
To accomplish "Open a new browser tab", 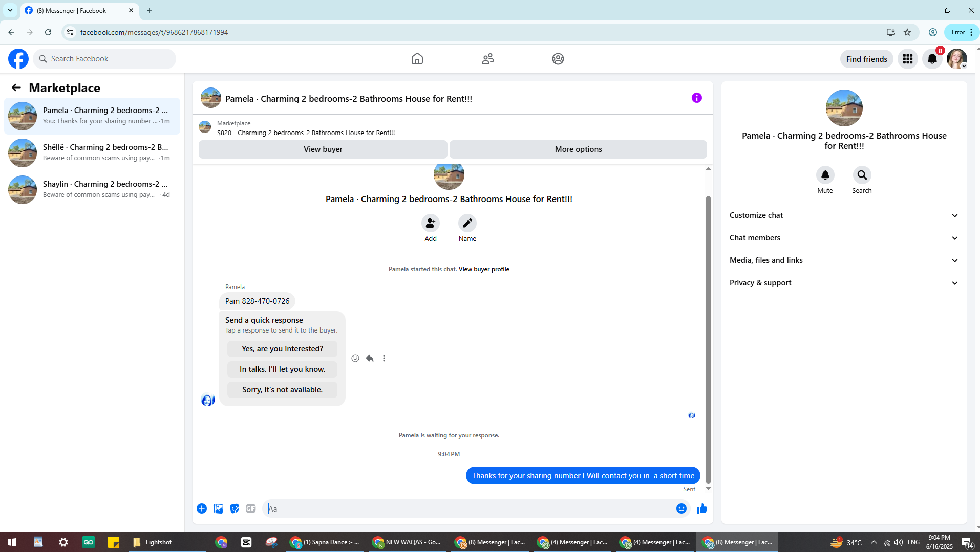I will (x=150, y=10).
